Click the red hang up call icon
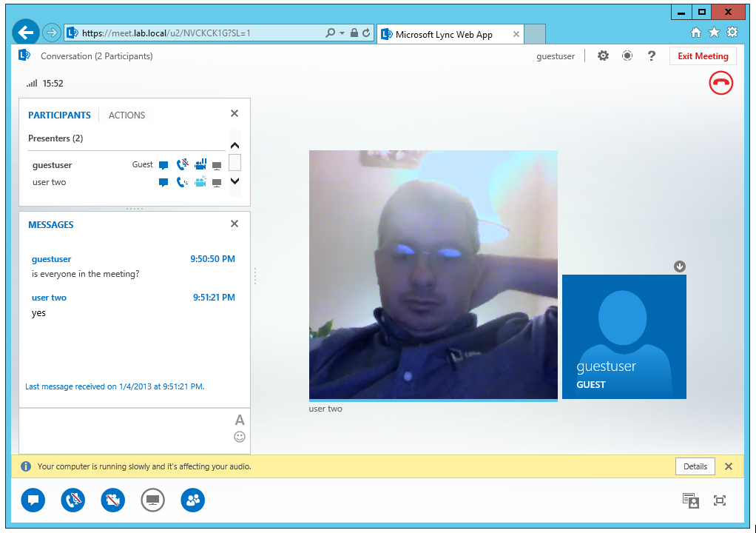 click(720, 83)
